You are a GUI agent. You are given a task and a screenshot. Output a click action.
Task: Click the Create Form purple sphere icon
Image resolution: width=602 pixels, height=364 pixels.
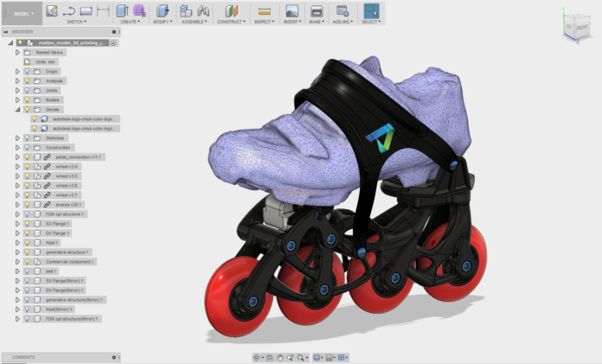click(x=138, y=10)
